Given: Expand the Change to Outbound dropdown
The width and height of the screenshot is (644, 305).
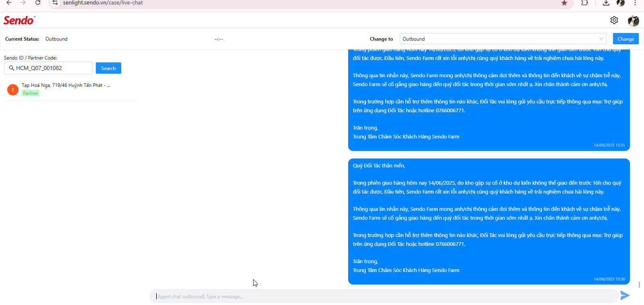Looking at the screenshot, I should [503, 39].
